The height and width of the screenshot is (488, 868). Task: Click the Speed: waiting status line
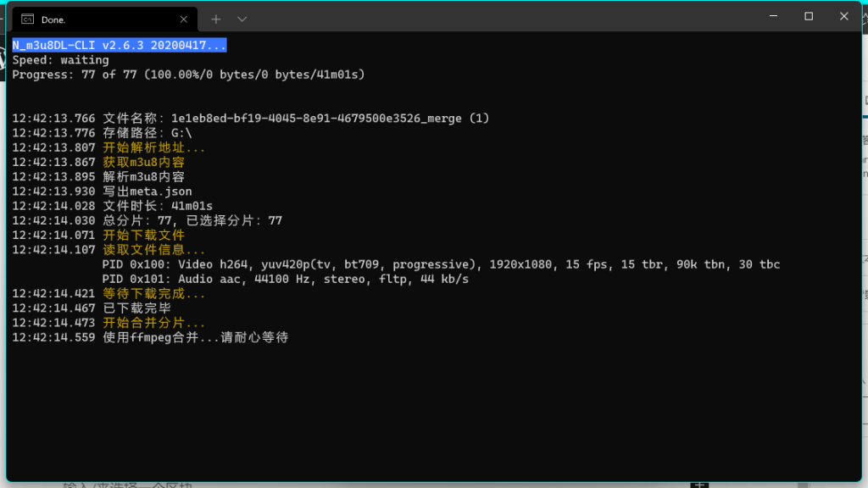click(60, 60)
